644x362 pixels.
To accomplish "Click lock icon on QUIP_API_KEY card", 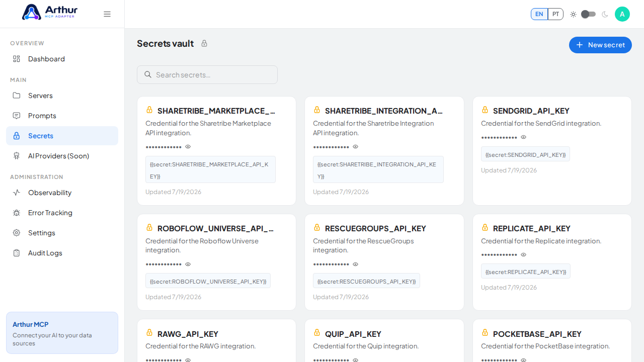I will pos(317,332).
